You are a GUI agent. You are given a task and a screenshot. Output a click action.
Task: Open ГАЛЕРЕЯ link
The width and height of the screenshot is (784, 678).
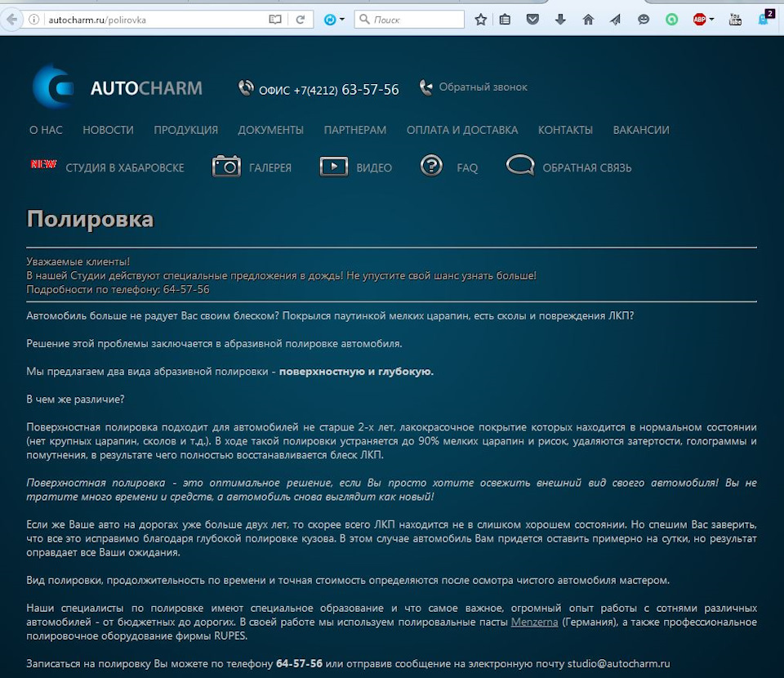pyautogui.click(x=270, y=168)
